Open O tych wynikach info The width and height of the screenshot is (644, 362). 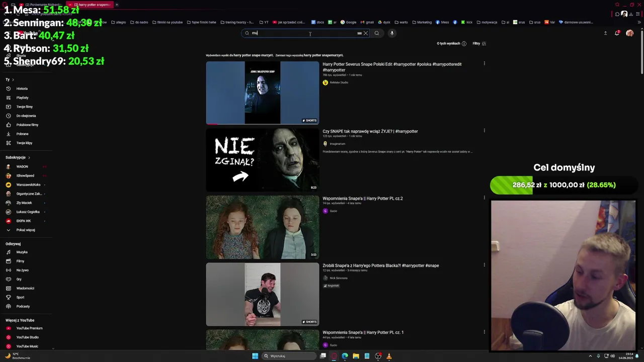point(451,43)
